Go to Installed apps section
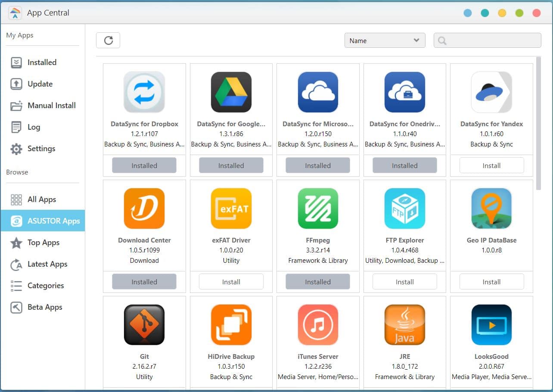 [42, 62]
